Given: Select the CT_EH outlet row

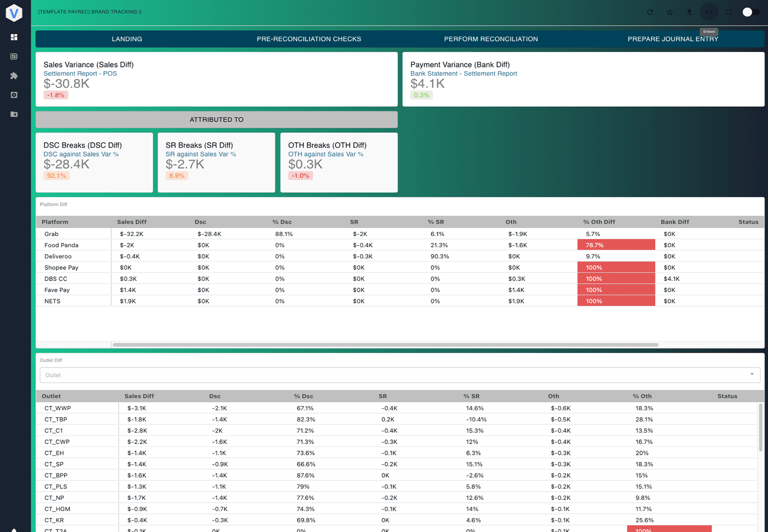Looking at the screenshot, I should [397, 453].
